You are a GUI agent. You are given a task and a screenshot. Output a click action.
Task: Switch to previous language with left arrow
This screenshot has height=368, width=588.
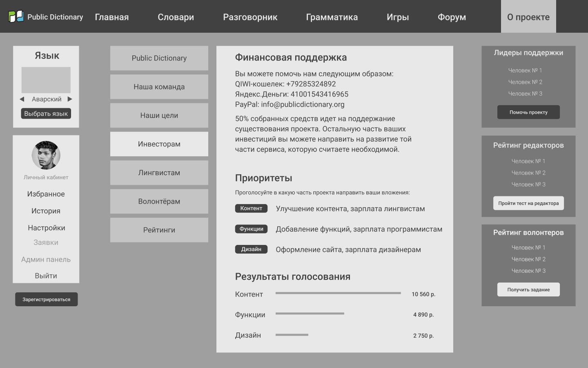point(22,99)
